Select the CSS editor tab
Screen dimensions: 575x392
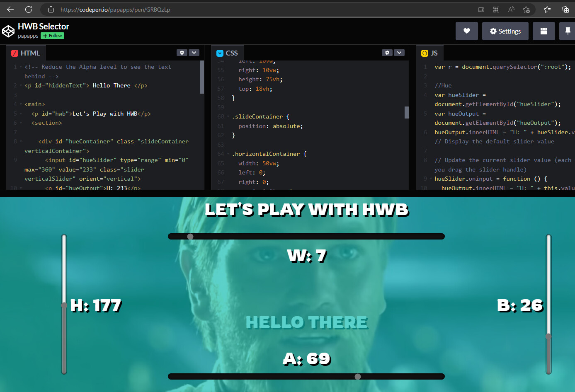click(227, 53)
